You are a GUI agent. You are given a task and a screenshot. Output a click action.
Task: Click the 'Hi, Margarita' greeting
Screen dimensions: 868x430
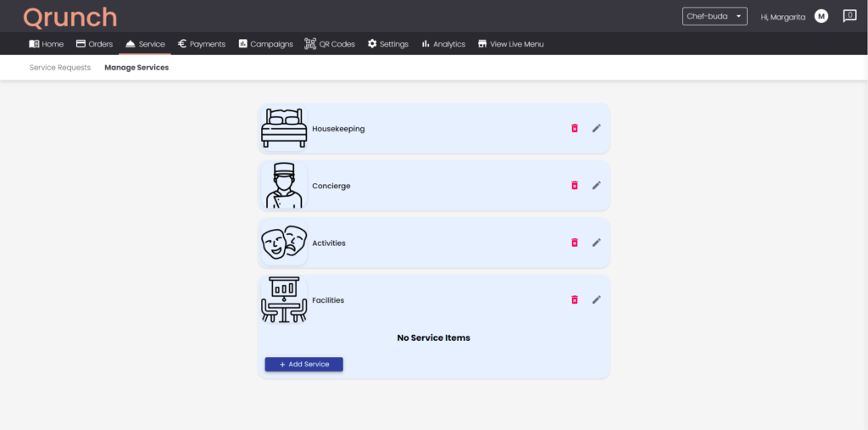click(x=783, y=17)
